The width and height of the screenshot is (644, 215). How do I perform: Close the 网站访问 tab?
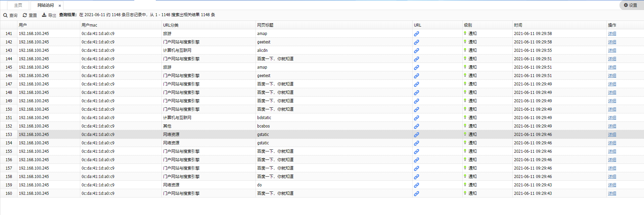point(60,6)
